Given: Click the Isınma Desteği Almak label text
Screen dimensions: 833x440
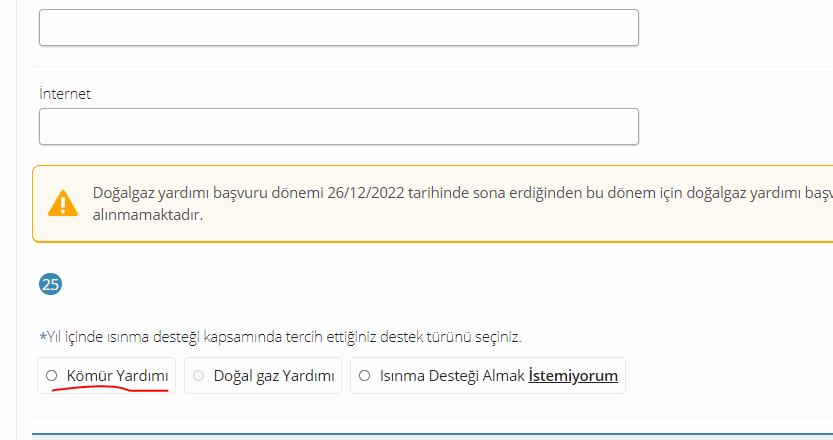Looking at the screenshot, I should point(452,376).
